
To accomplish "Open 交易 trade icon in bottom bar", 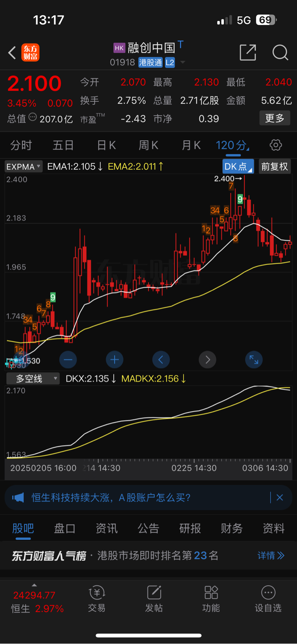I will pyautogui.click(x=97, y=599).
